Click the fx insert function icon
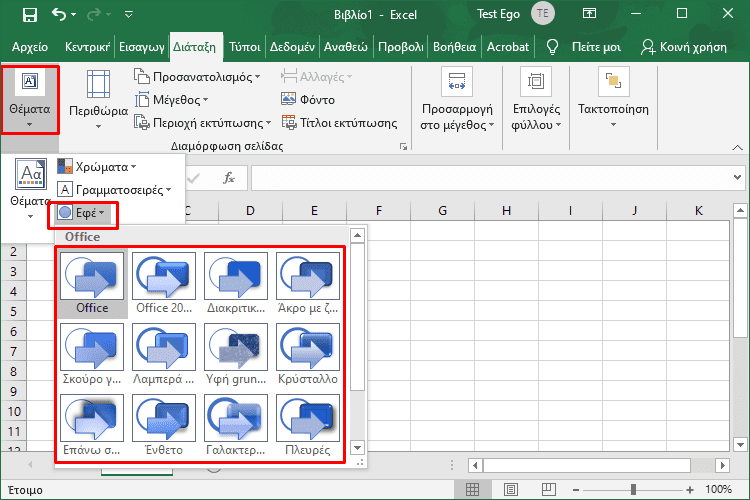This screenshot has width=750, height=500. coord(229,178)
